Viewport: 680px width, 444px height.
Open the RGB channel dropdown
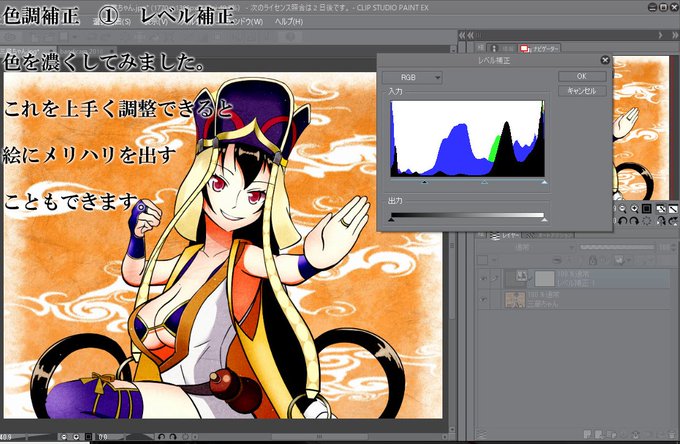click(x=412, y=78)
